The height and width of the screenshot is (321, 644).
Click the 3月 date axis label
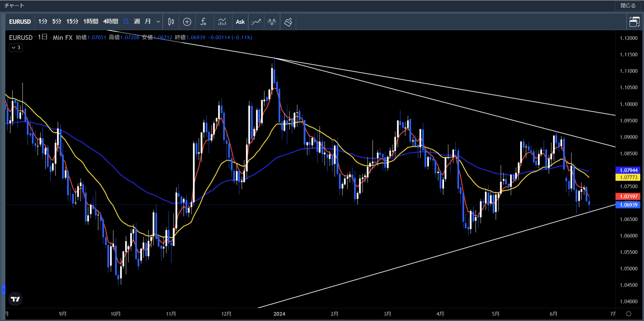(x=387, y=314)
